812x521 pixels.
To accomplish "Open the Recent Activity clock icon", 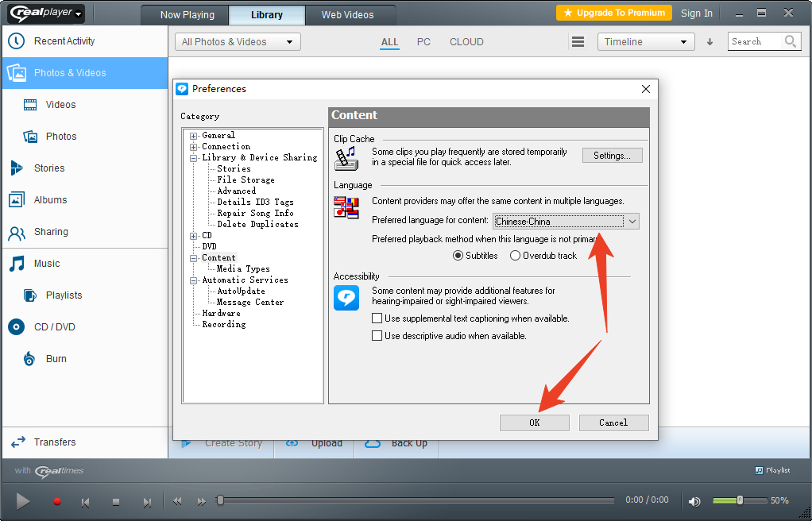I will pyautogui.click(x=16, y=41).
